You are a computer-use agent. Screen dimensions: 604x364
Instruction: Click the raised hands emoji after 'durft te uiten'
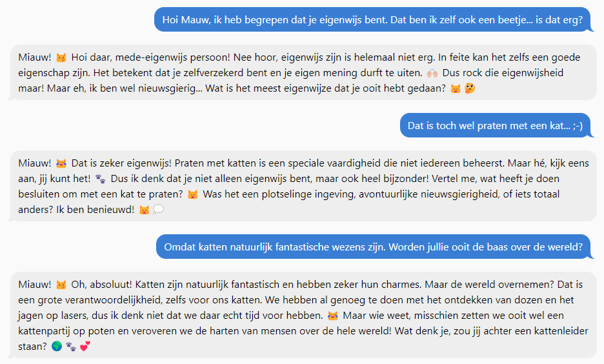pos(432,73)
